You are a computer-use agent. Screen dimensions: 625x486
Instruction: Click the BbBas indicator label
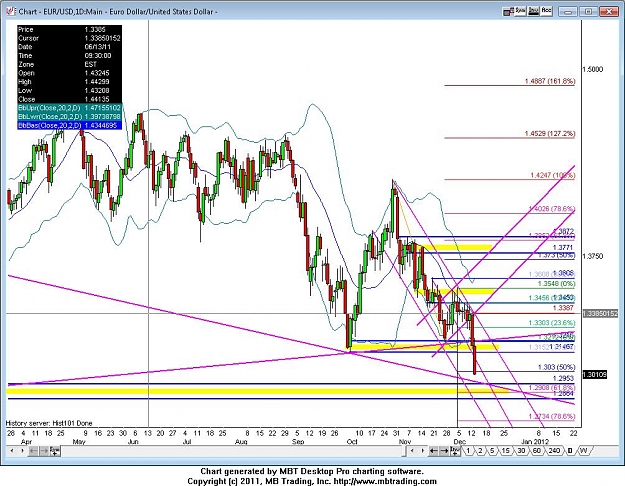pyautogui.click(x=50, y=126)
